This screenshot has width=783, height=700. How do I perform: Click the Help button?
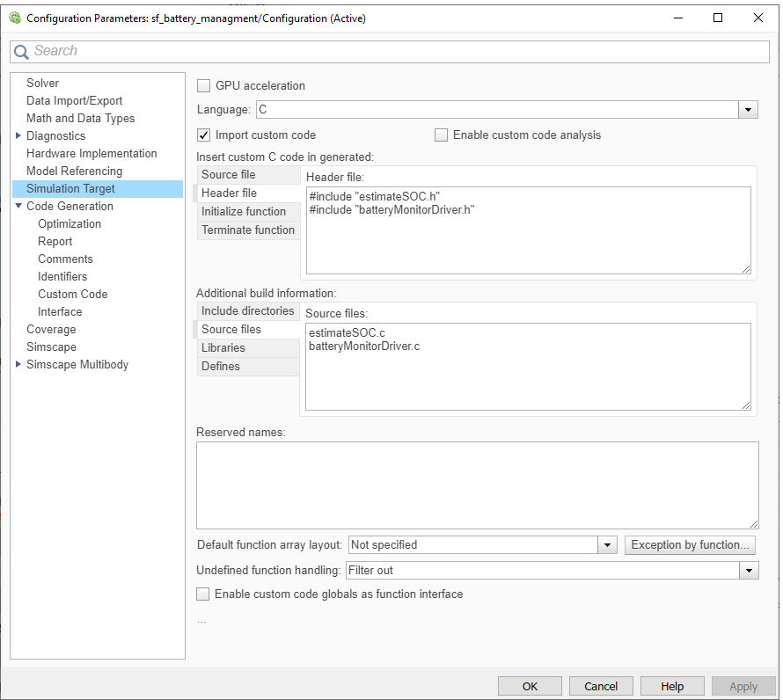[x=672, y=686]
